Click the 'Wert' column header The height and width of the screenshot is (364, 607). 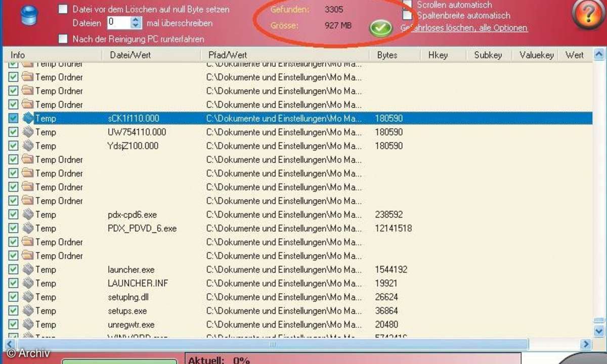point(575,55)
